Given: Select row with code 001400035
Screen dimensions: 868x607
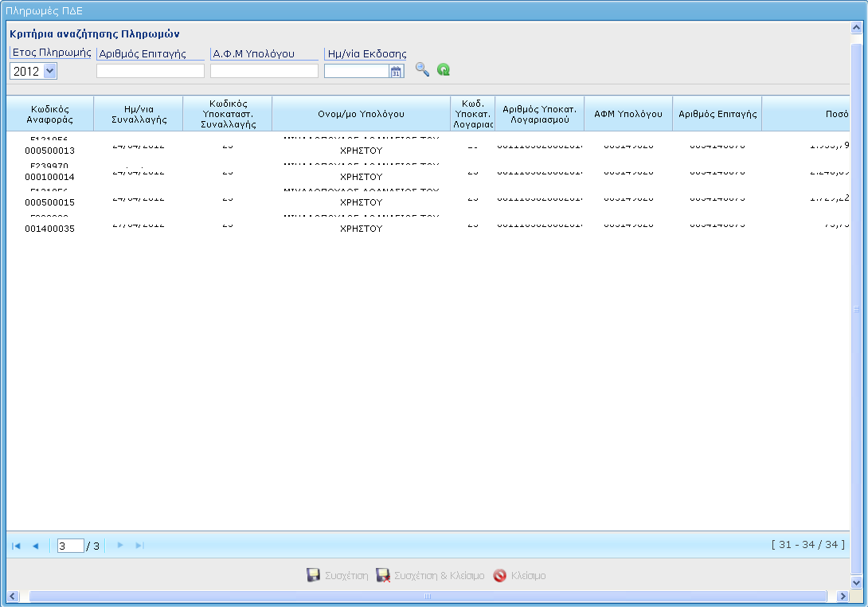Looking at the screenshot, I should pyautogui.click(x=428, y=224).
